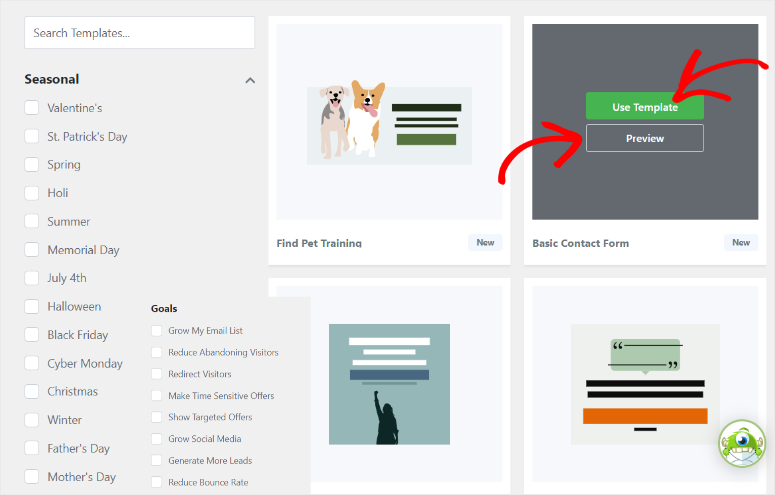
Task: Select the Holi checkbox
Action: (x=32, y=193)
